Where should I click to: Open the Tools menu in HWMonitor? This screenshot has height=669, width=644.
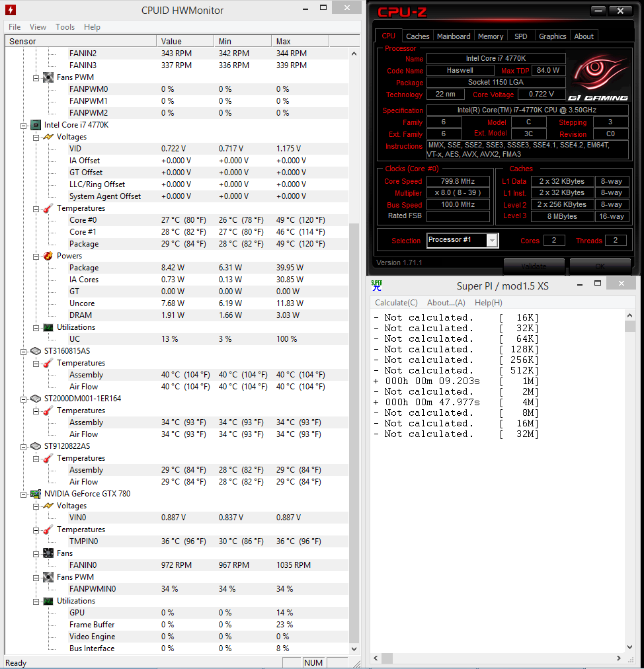point(65,27)
